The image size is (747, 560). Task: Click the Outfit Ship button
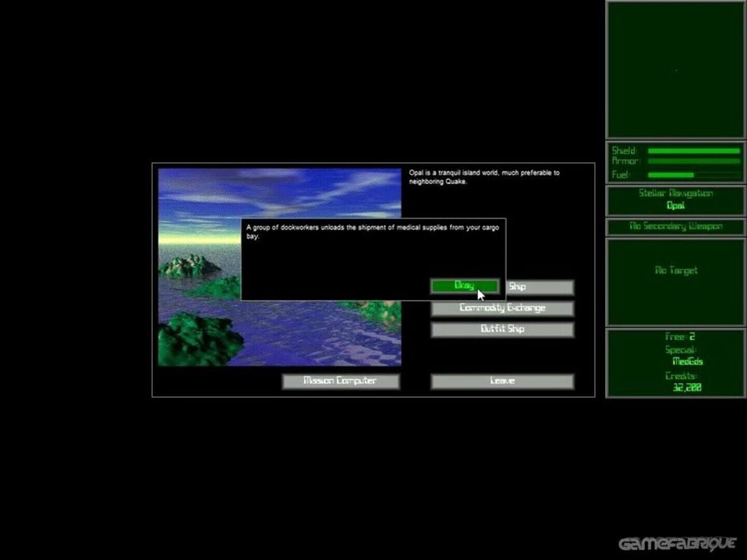[x=502, y=329]
